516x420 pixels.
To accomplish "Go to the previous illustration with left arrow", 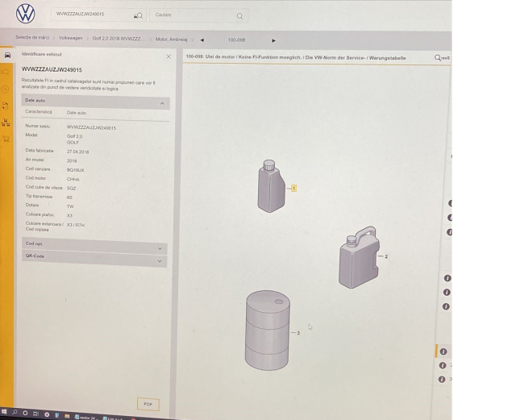I will click(202, 40).
